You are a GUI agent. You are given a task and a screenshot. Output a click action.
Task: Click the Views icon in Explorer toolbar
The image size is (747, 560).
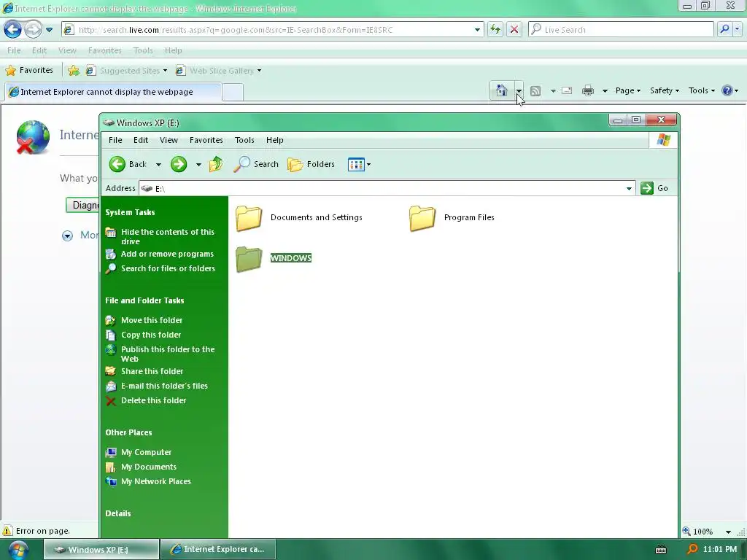[x=356, y=165]
